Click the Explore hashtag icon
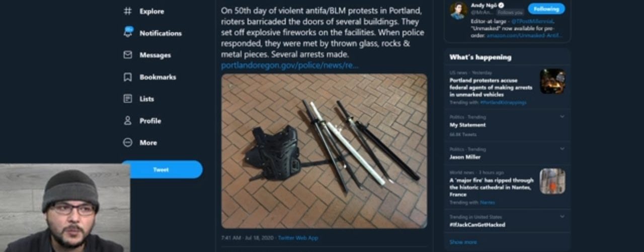This screenshot has height=252, width=644. (128, 11)
